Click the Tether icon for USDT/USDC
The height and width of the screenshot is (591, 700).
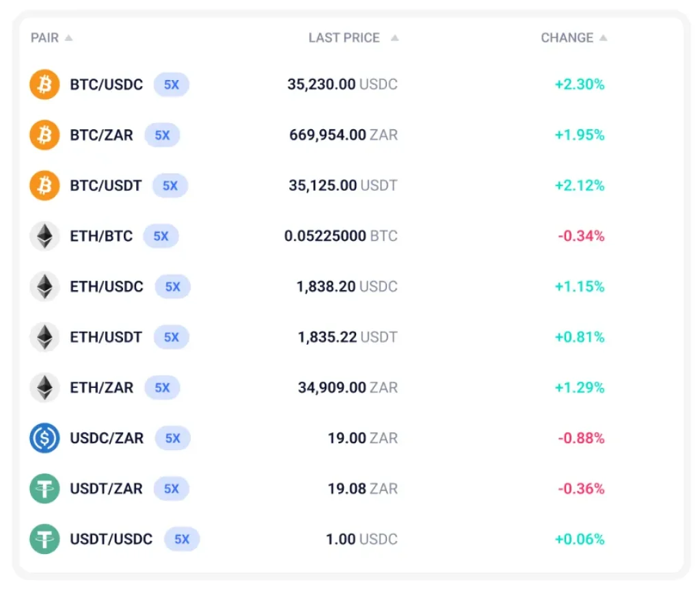44,539
